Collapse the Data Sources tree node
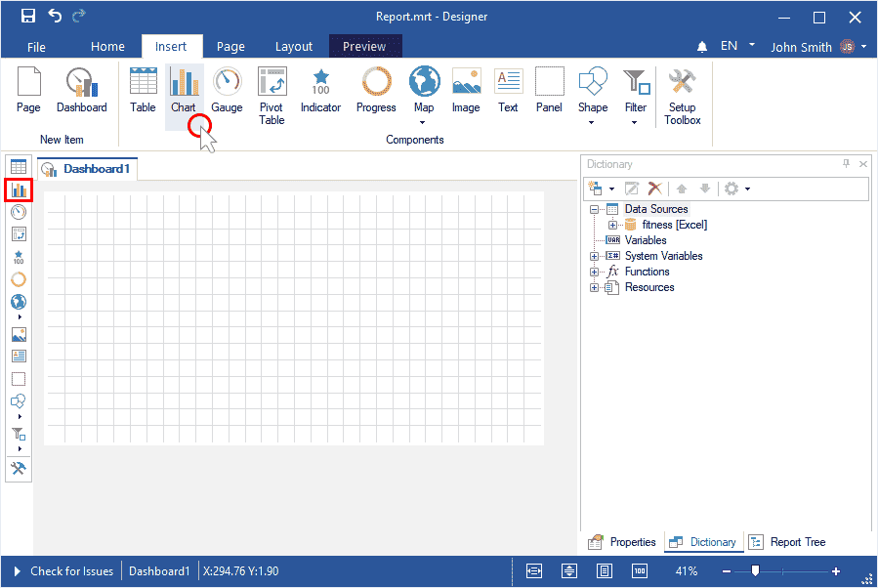The image size is (878, 588). (x=594, y=209)
